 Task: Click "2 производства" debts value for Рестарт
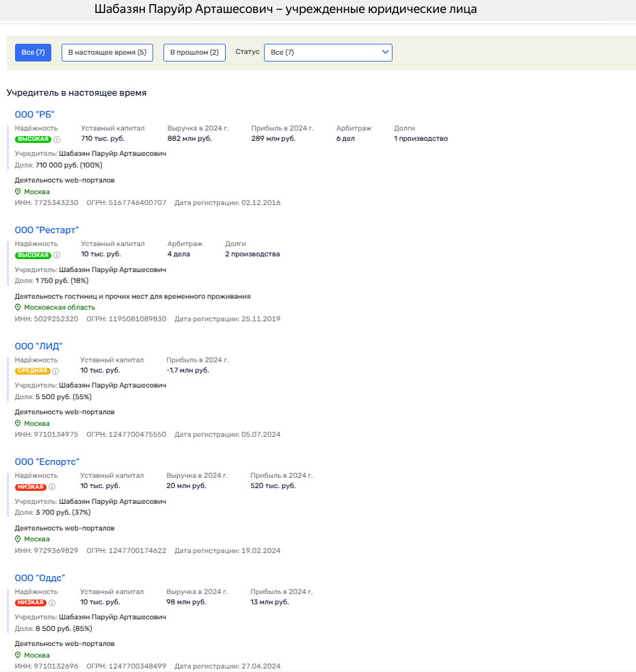pos(252,254)
